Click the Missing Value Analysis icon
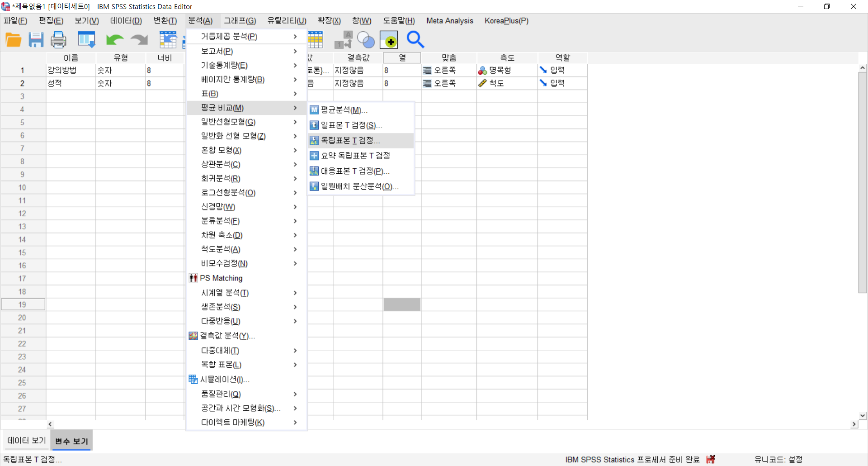The height and width of the screenshot is (466, 868). [193, 336]
